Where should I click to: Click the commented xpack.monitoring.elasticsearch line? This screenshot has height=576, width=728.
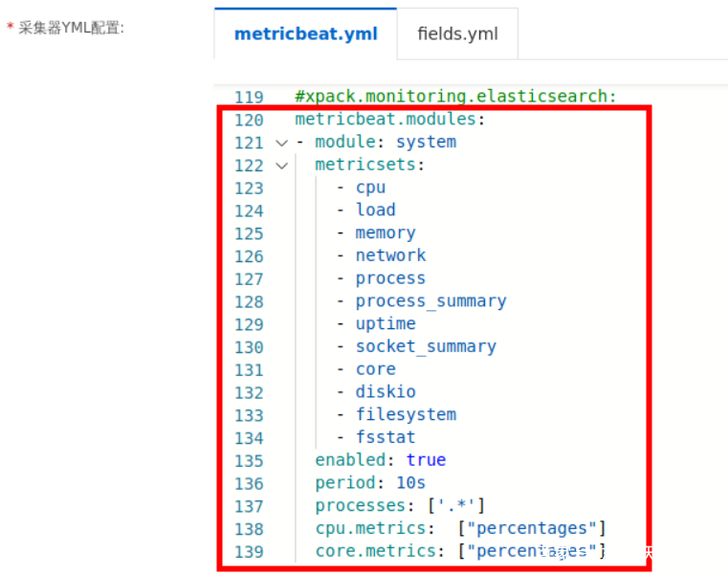coord(455,96)
